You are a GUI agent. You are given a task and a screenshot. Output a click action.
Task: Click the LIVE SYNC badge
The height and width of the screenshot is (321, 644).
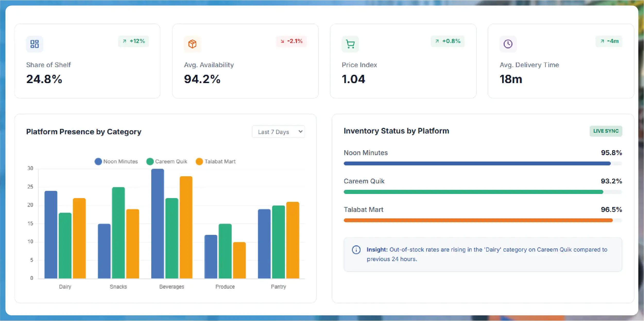pos(606,131)
